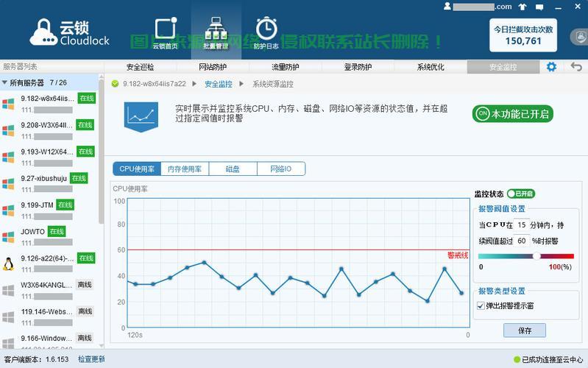Image resolution: width=588 pixels, height=368 pixels.
Task: Click the 保存 button
Action: [525, 330]
